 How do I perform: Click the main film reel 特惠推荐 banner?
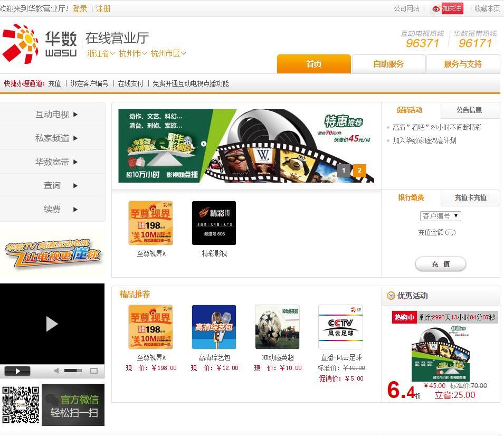point(246,146)
